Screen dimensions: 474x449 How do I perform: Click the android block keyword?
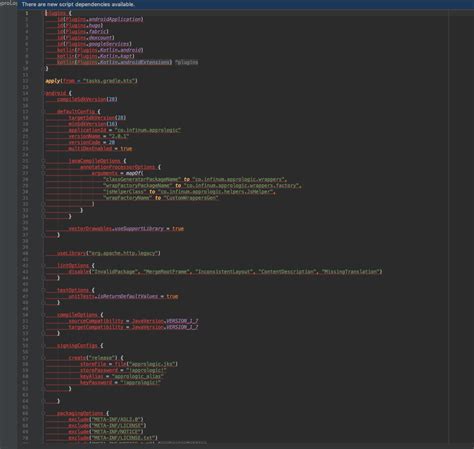click(56, 93)
